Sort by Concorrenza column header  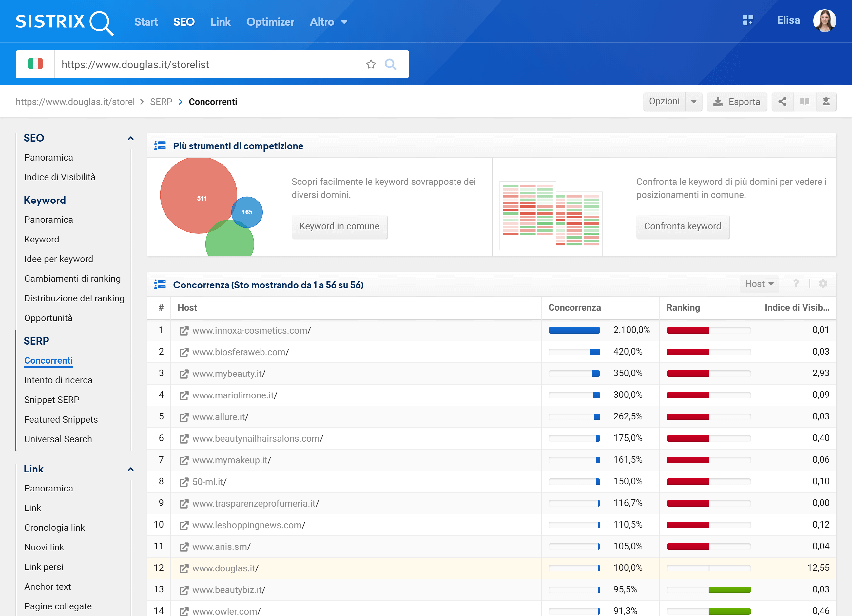point(574,308)
